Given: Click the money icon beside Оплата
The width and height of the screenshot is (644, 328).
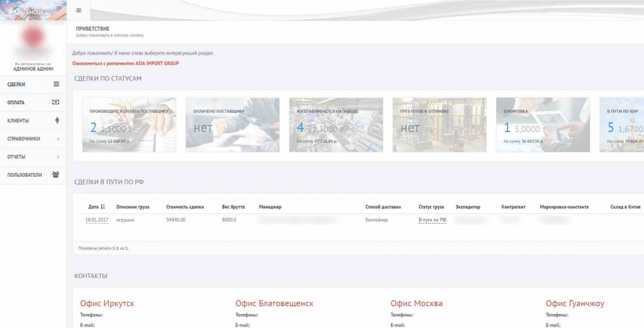Looking at the screenshot, I should coord(56,102).
